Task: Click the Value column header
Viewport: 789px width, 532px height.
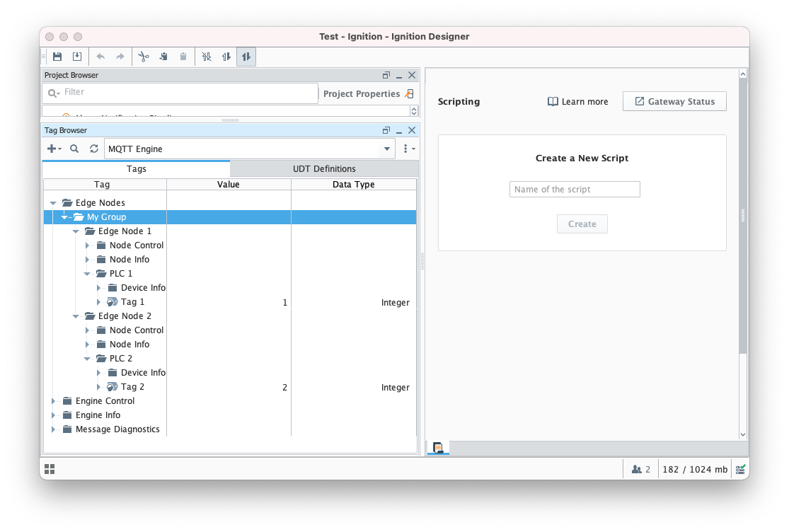Action: pyautogui.click(x=229, y=185)
